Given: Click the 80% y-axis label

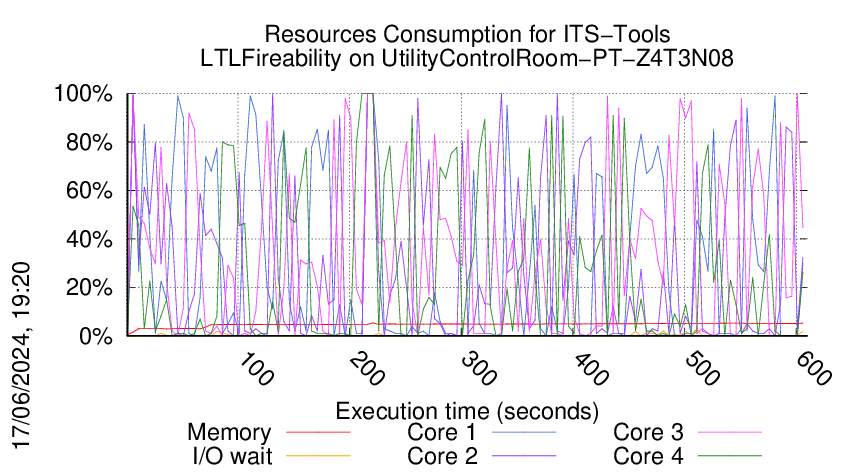Looking at the screenshot, I should click(89, 143).
